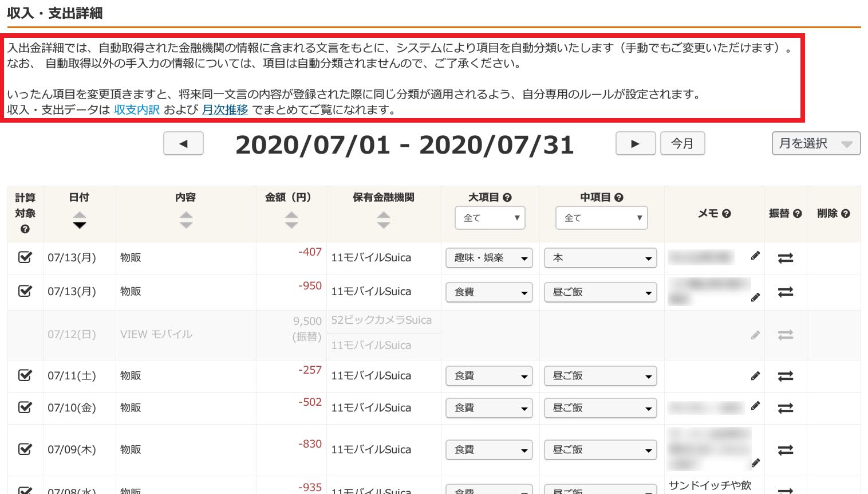Open 本 subcategory dropdown
The height and width of the screenshot is (494, 868).
(600, 258)
